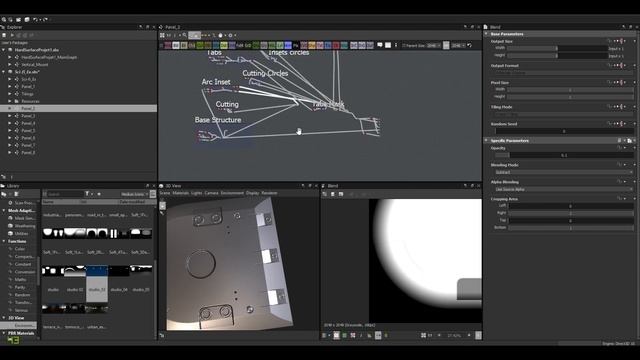Image resolution: width=640 pixels, height=360 pixels.
Task: Click the Random Seed value field
Action: pos(564,131)
